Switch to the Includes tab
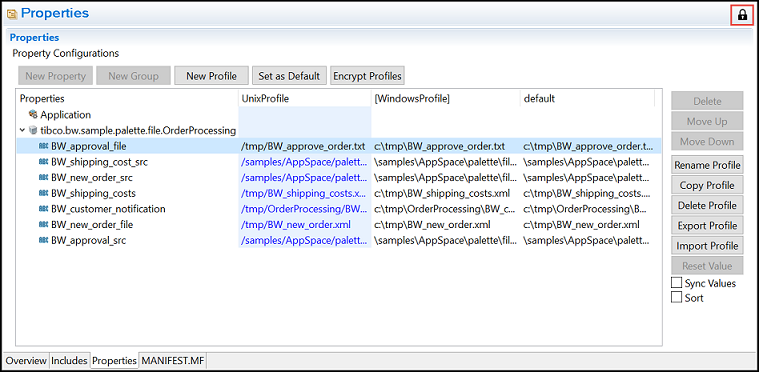759x372 pixels. coord(69,360)
